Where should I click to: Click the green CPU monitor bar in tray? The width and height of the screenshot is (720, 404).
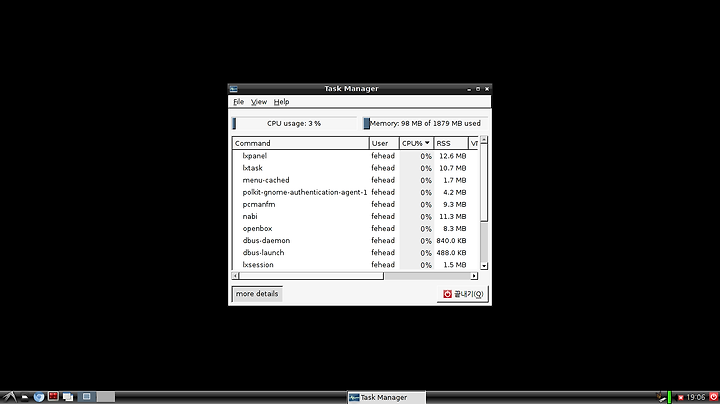(x=670, y=397)
